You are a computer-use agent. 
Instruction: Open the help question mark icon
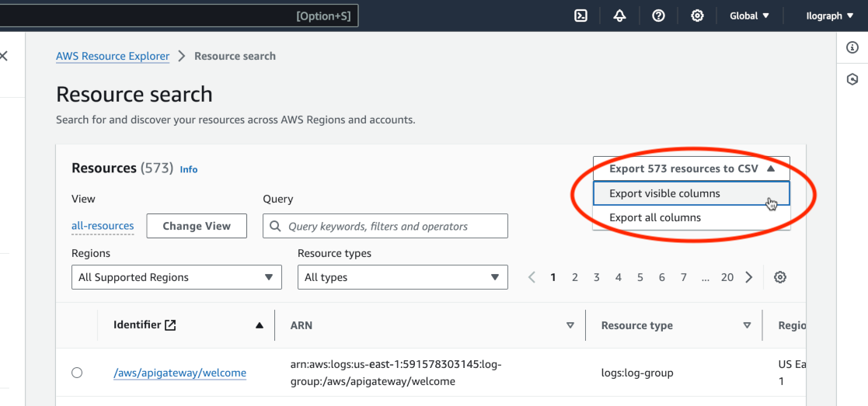point(658,16)
